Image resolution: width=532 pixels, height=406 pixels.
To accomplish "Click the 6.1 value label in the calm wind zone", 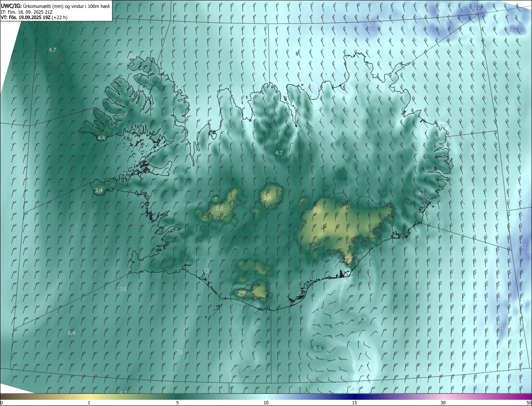I will [x=318, y=348].
